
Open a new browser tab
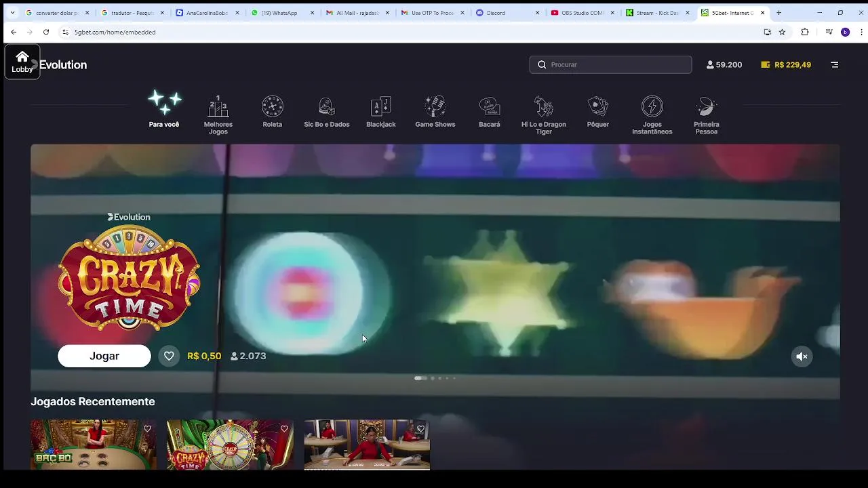point(778,13)
